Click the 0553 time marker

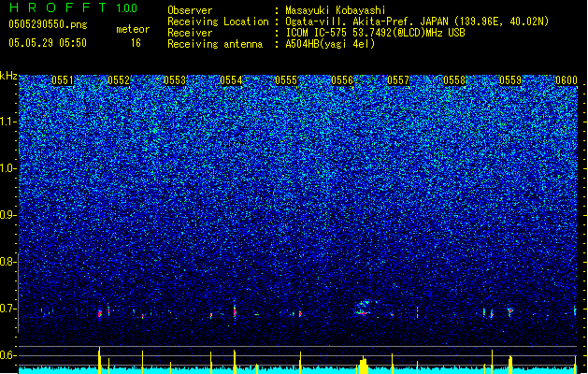[x=175, y=80]
